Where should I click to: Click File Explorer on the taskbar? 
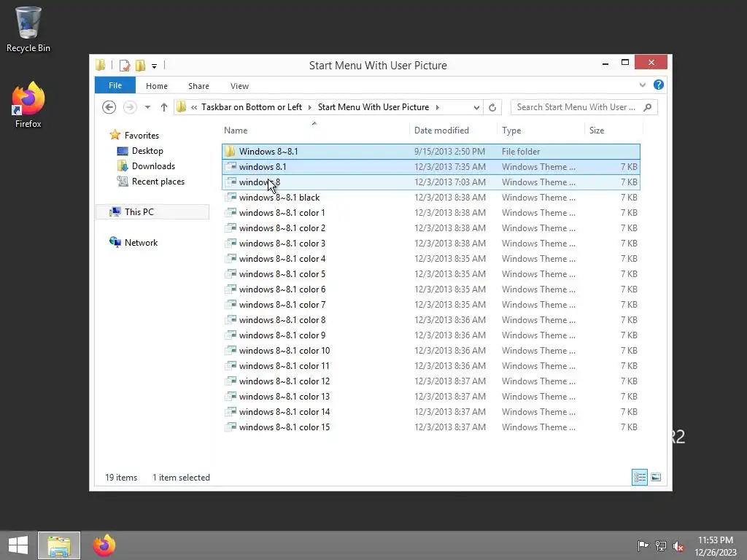click(x=59, y=545)
